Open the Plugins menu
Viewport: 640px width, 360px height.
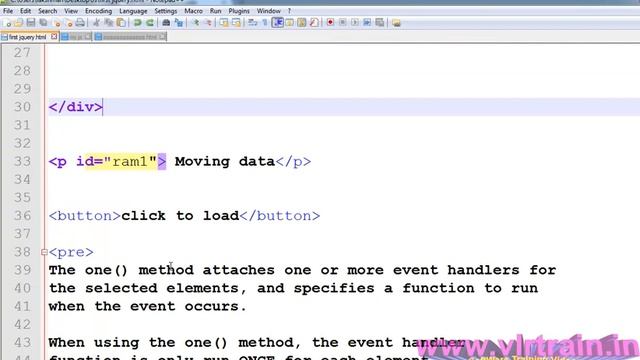point(239,11)
